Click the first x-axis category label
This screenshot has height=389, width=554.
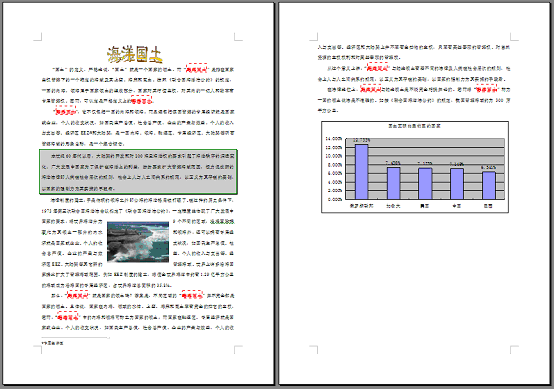click(361, 206)
